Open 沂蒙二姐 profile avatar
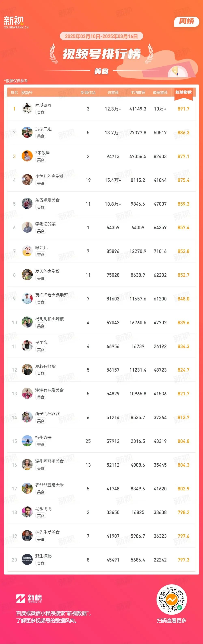The height and width of the screenshot is (644, 203). tap(27, 132)
